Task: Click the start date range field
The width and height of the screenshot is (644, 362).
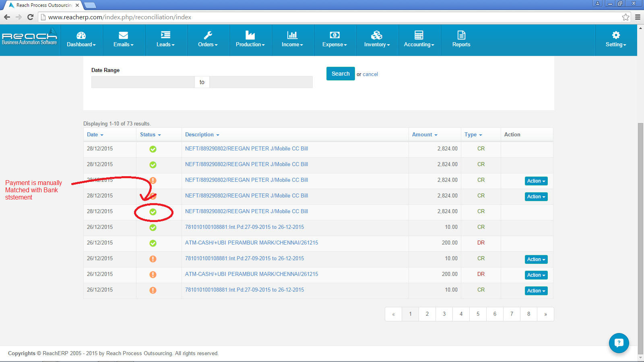Action: click(143, 82)
